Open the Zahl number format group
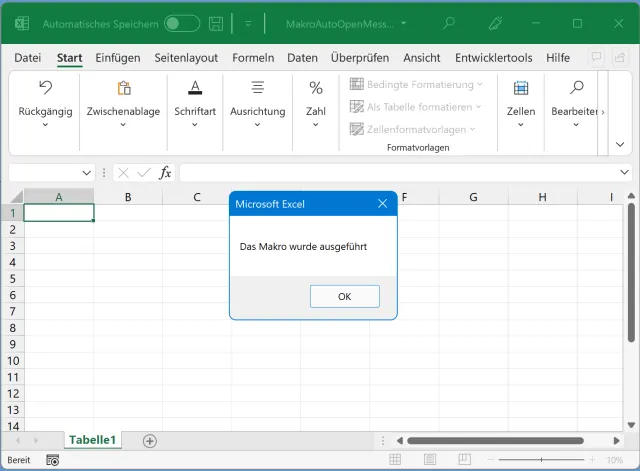The height and width of the screenshot is (471, 640). pyautogui.click(x=316, y=103)
